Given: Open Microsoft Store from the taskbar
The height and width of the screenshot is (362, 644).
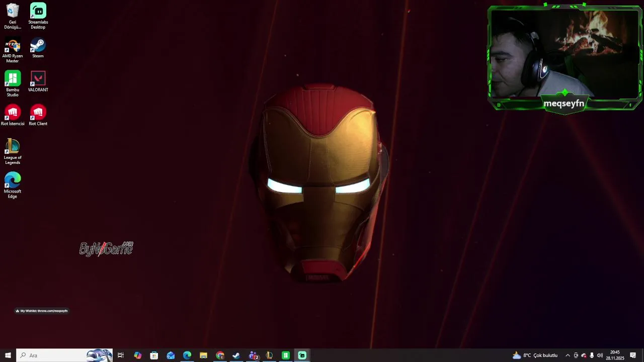Looking at the screenshot, I should (x=154, y=355).
